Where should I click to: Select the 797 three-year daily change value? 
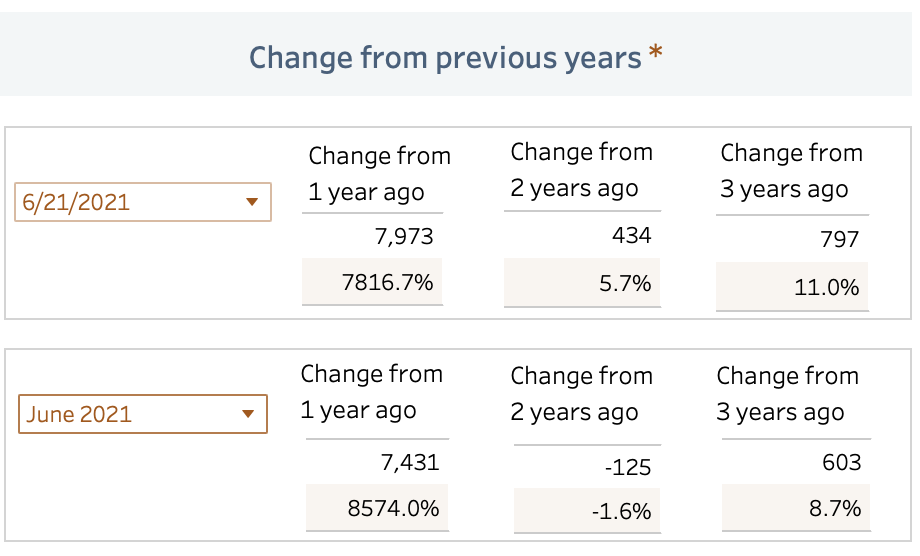(x=840, y=239)
